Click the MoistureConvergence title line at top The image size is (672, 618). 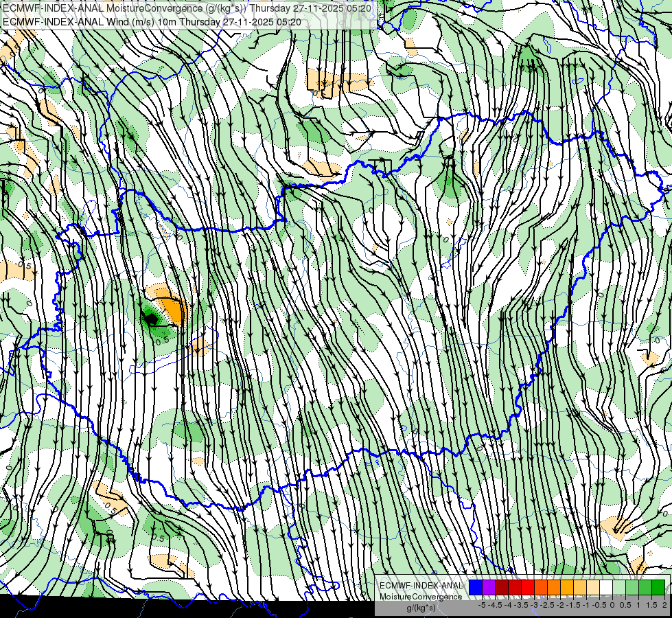[187, 8]
